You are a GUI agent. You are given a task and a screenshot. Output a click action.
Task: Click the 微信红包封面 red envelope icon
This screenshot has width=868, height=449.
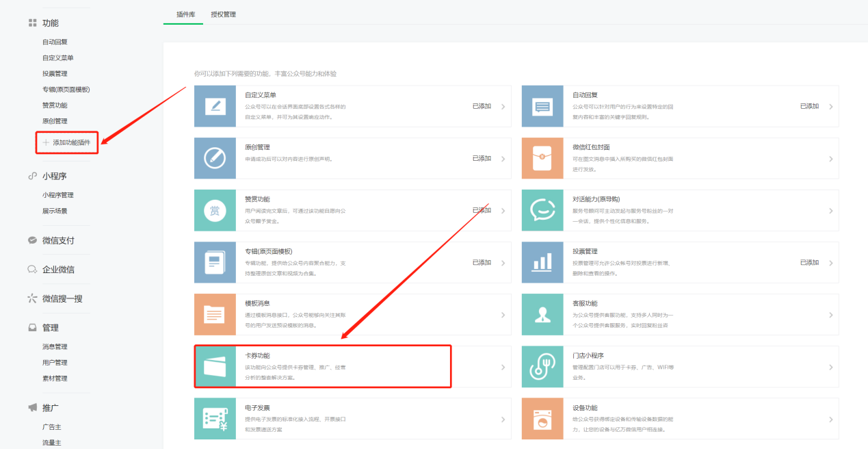pyautogui.click(x=542, y=158)
